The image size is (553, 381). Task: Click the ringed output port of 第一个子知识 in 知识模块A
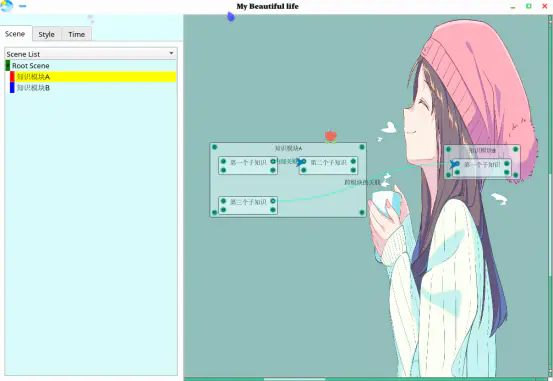click(x=273, y=161)
